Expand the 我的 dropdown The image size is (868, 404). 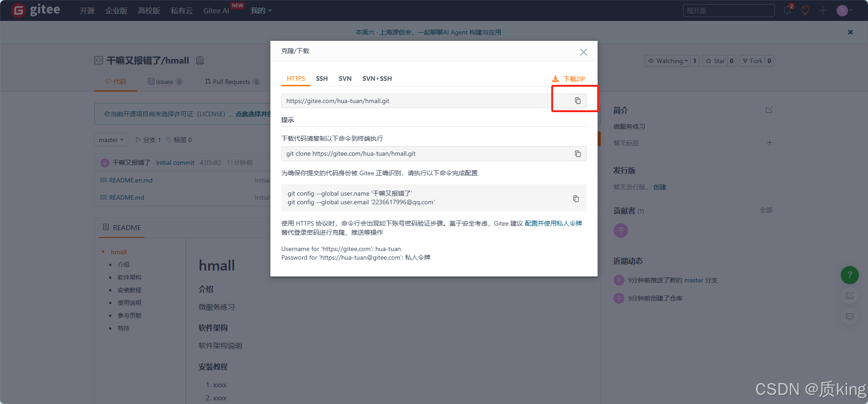[x=261, y=10]
